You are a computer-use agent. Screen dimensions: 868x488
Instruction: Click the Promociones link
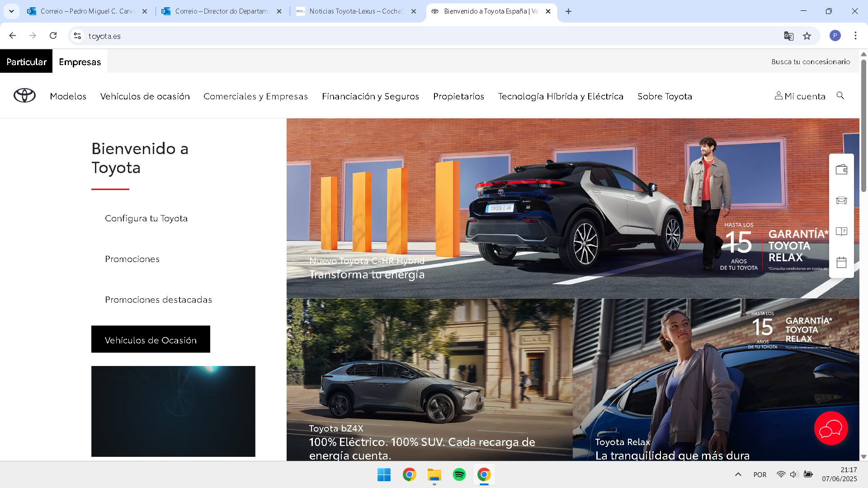click(x=132, y=259)
